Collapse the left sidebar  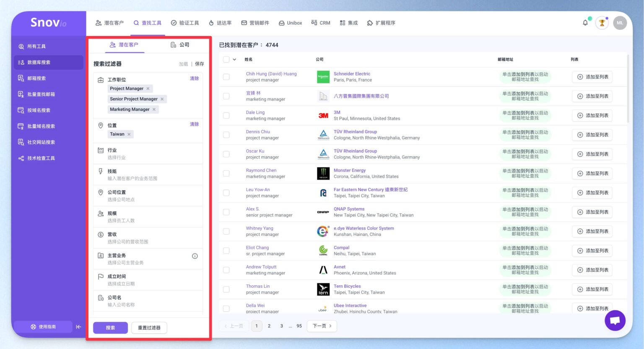pos(78,327)
